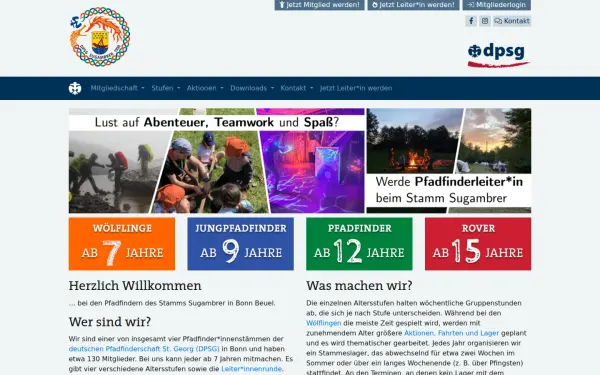This screenshot has width=600, height=375.
Task: Open the red Rover ab 15 Jahre tile
Action: tap(478, 244)
